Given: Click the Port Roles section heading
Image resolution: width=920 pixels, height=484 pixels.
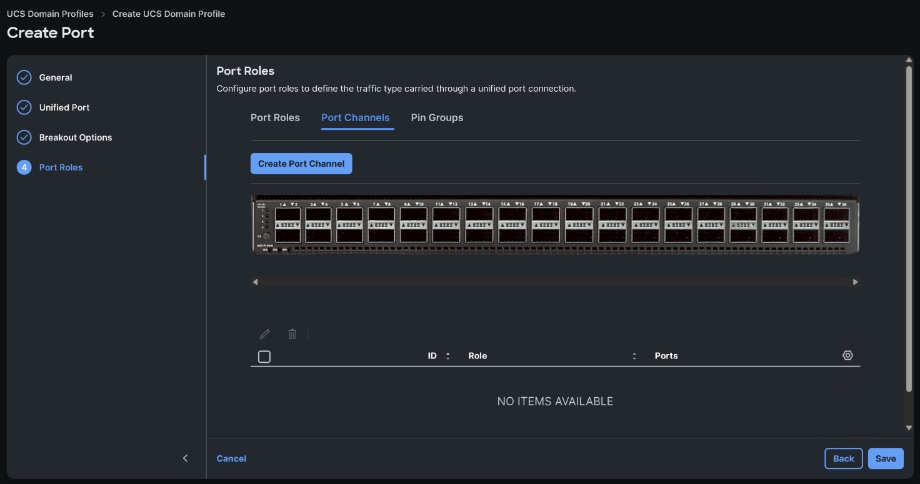Looking at the screenshot, I should 245,71.
